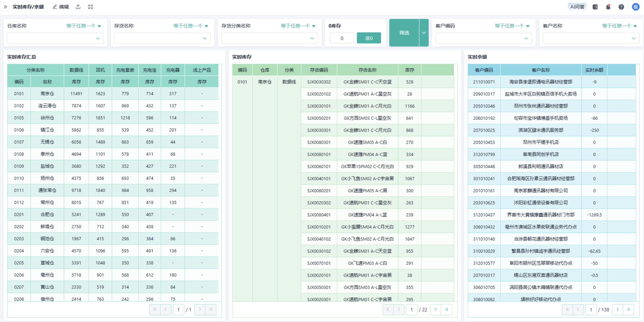Click page number field in 实时余额 pager

coord(591,309)
